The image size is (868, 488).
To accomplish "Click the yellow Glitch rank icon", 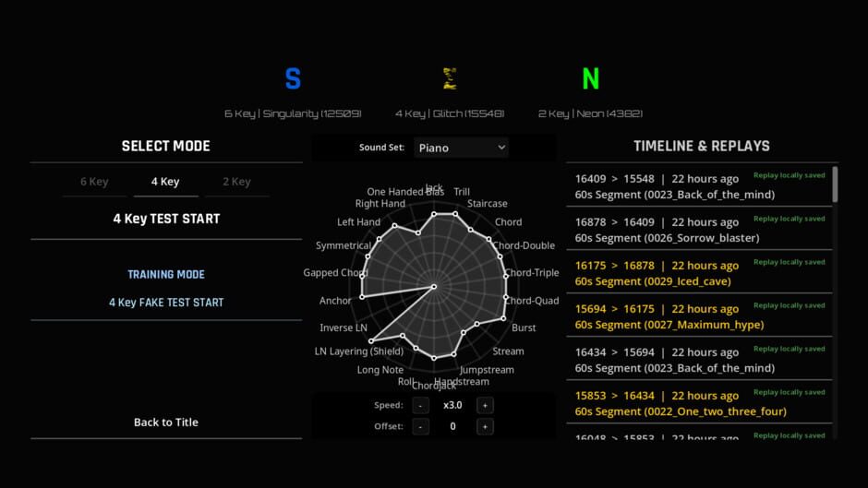I will (450, 78).
